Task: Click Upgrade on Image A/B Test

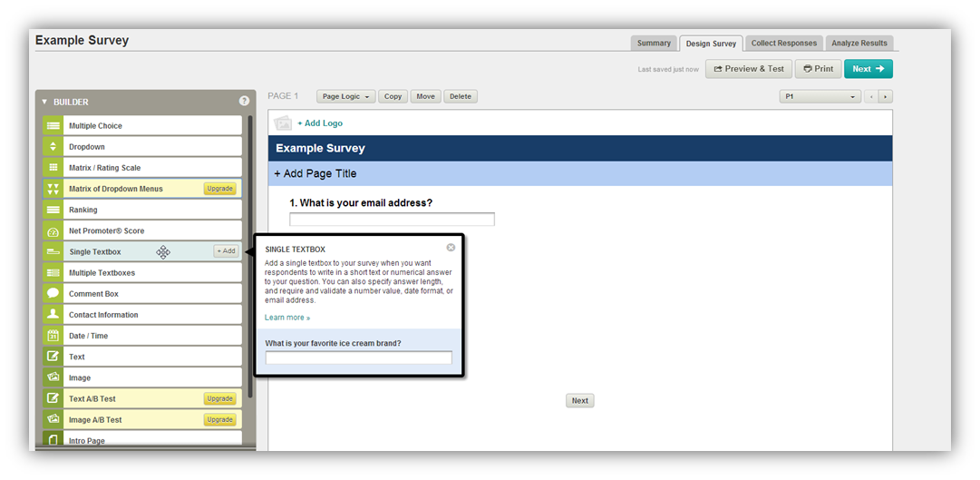Action: (x=220, y=419)
